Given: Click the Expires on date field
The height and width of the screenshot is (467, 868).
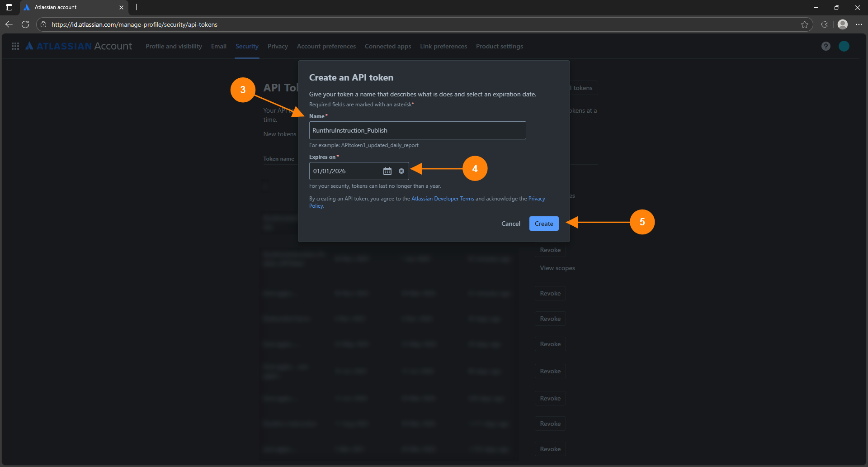Looking at the screenshot, I should click(344, 171).
